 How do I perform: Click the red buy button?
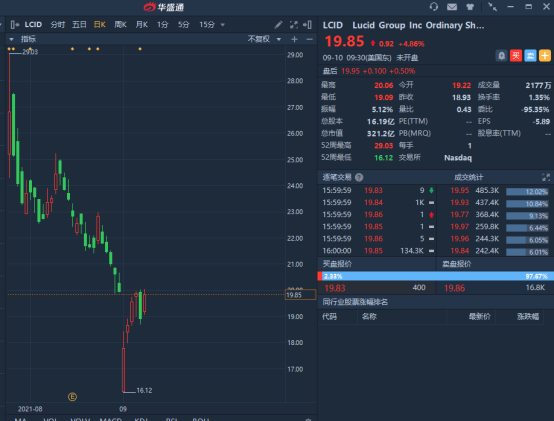[x=516, y=56]
